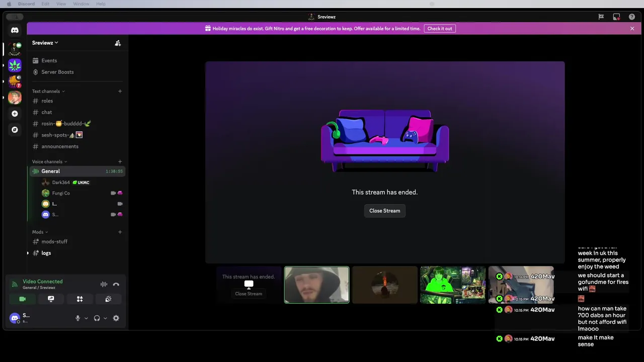Open the server showing 7 notifications
The width and height of the screenshot is (644, 362).
coord(15,81)
